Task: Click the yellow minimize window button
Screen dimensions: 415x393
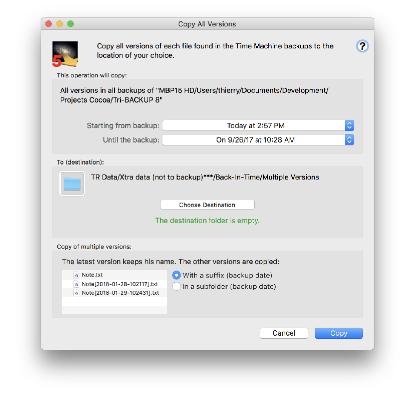Action: [60, 24]
